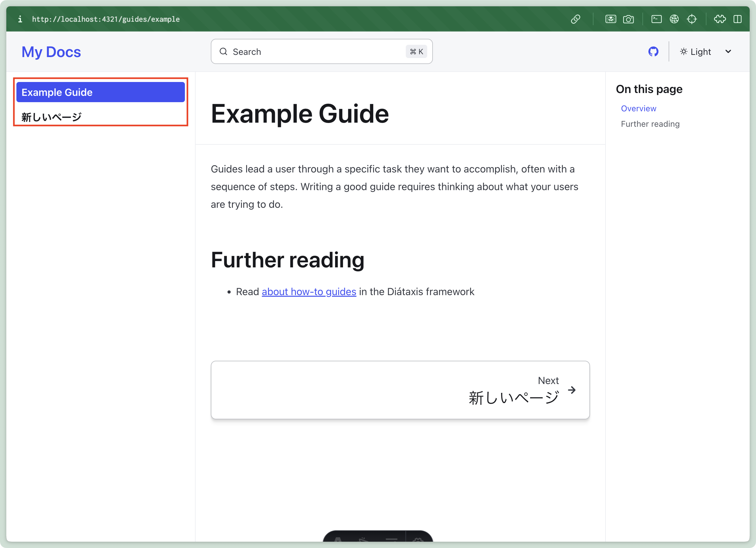Viewport: 756px width, 548px height.
Task: Open the extensions puzzle piece icon
Action: [x=720, y=19]
